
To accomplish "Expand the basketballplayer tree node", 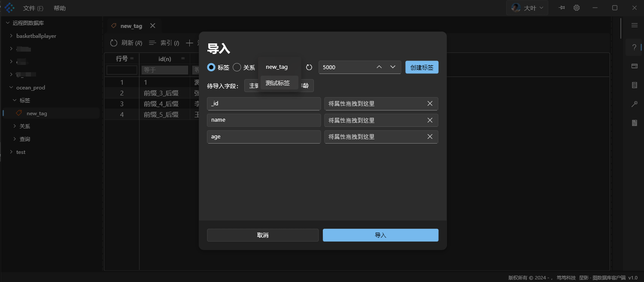I will (11, 36).
